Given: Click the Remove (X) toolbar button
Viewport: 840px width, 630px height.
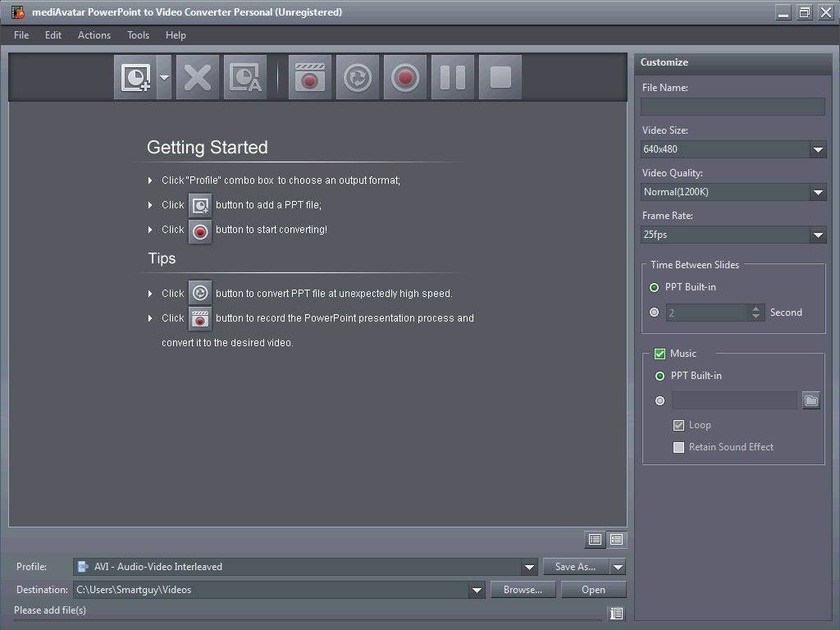Looking at the screenshot, I should [198, 77].
